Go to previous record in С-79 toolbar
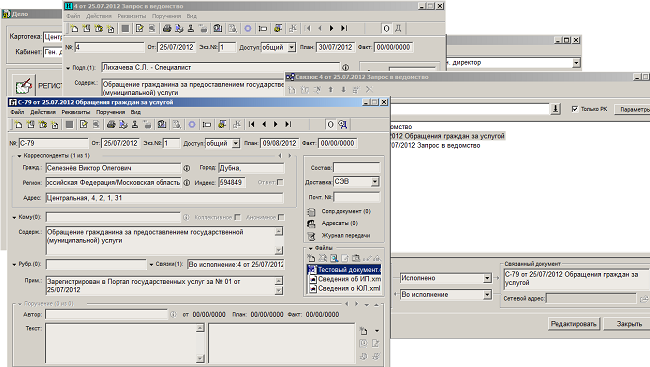Screen dimensions: 650x367 264,124
